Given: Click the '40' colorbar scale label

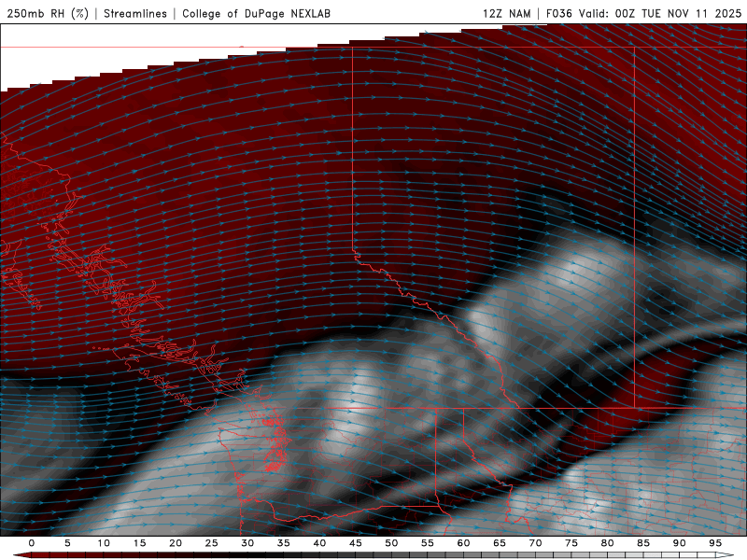Looking at the screenshot, I should [319, 543].
